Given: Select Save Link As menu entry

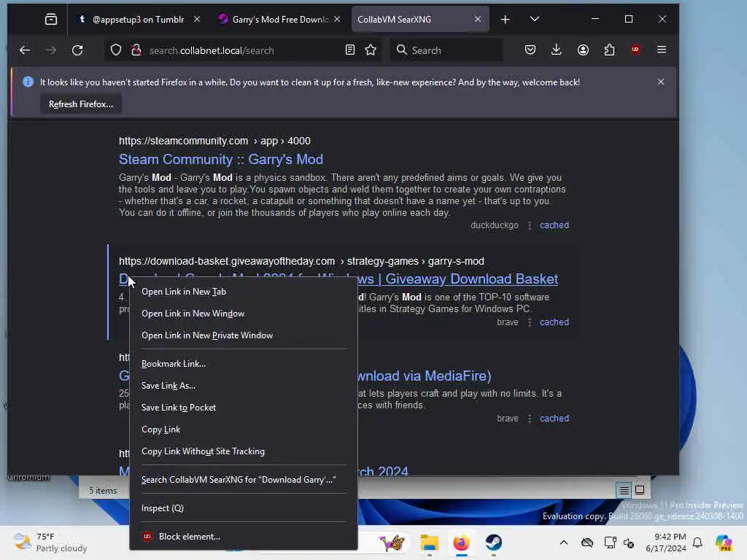Looking at the screenshot, I should pos(244,386).
